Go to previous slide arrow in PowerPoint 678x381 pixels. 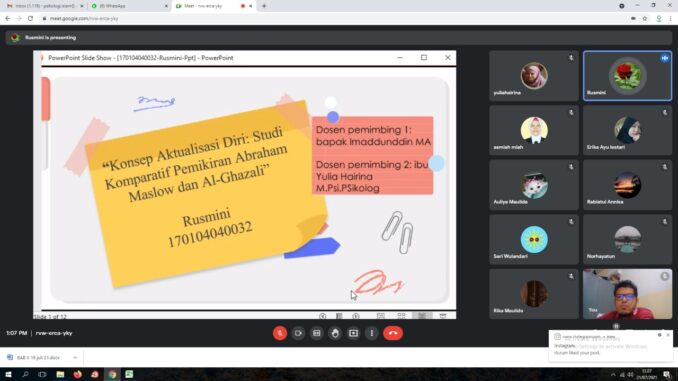(x=323, y=316)
